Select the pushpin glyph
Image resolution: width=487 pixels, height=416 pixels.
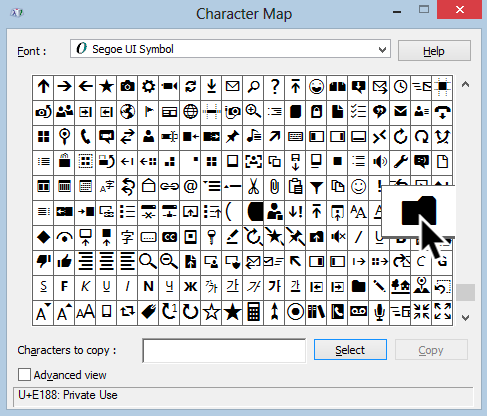point(232,137)
